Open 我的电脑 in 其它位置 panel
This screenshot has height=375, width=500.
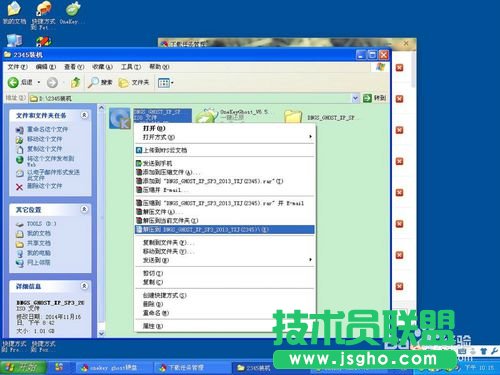tap(33, 253)
